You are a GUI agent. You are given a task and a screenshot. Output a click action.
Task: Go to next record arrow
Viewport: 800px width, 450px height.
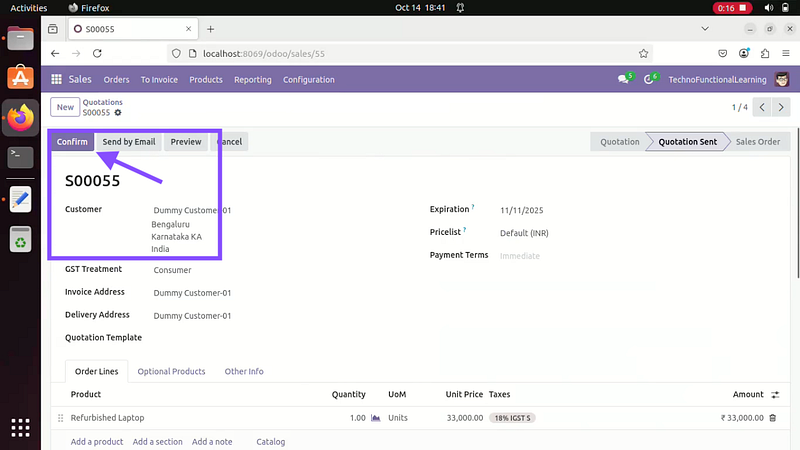click(781, 107)
